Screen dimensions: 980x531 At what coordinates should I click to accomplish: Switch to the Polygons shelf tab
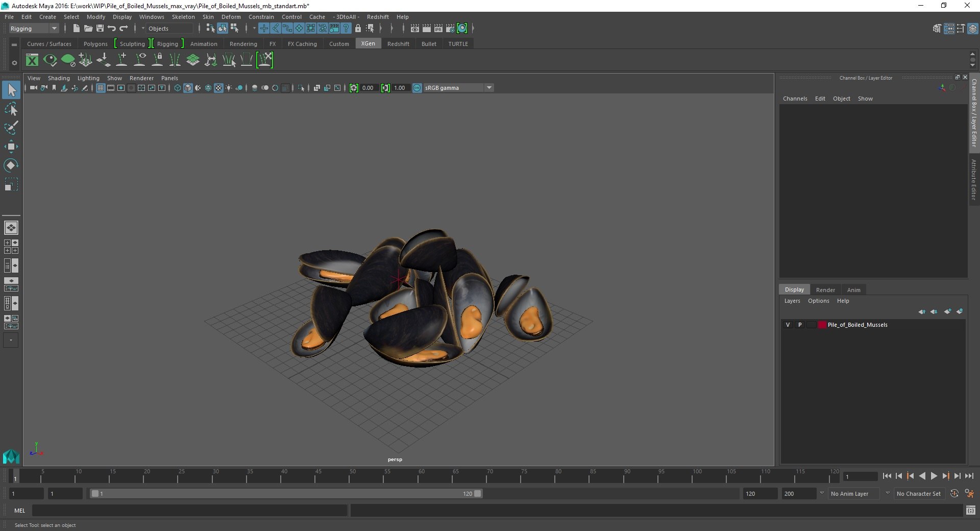(95, 44)
